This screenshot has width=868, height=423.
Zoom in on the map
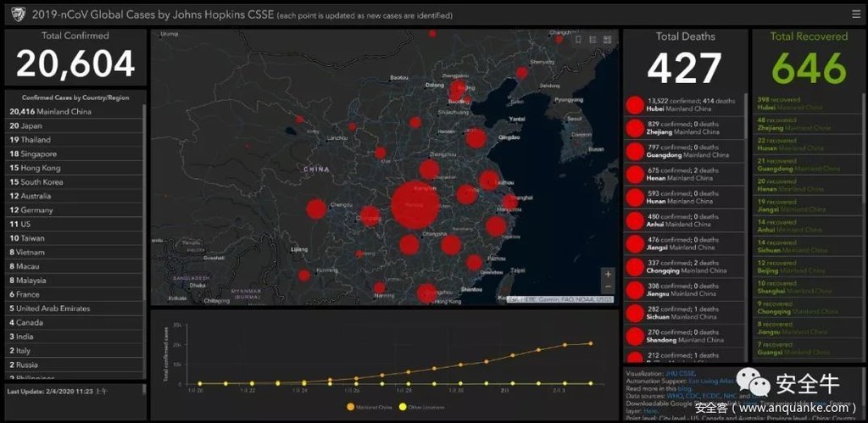click(x=607, y=275)
